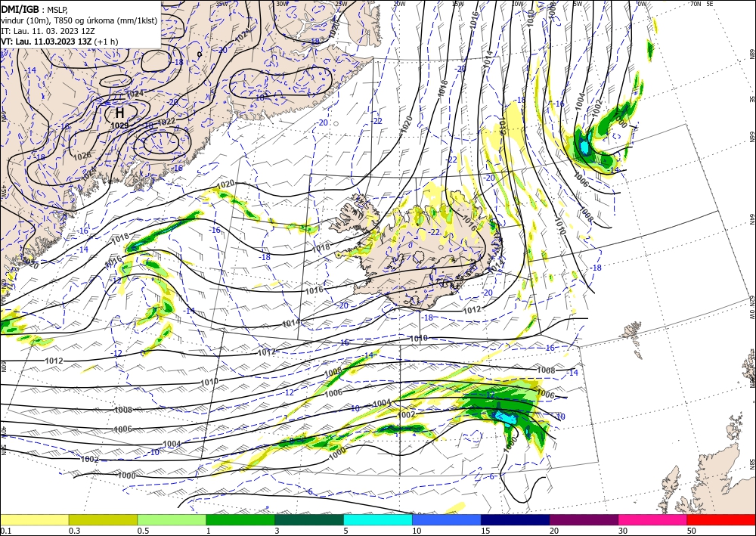The image size is (756, 536).
Task: Click the 0.5 legend scale label
Action: (x=143, y=531)
